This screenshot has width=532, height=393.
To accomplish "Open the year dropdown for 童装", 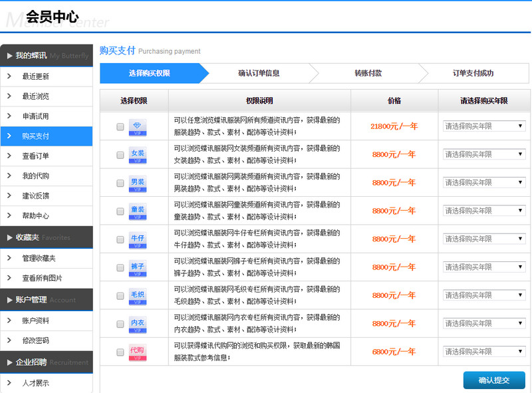I will [483, 211].
